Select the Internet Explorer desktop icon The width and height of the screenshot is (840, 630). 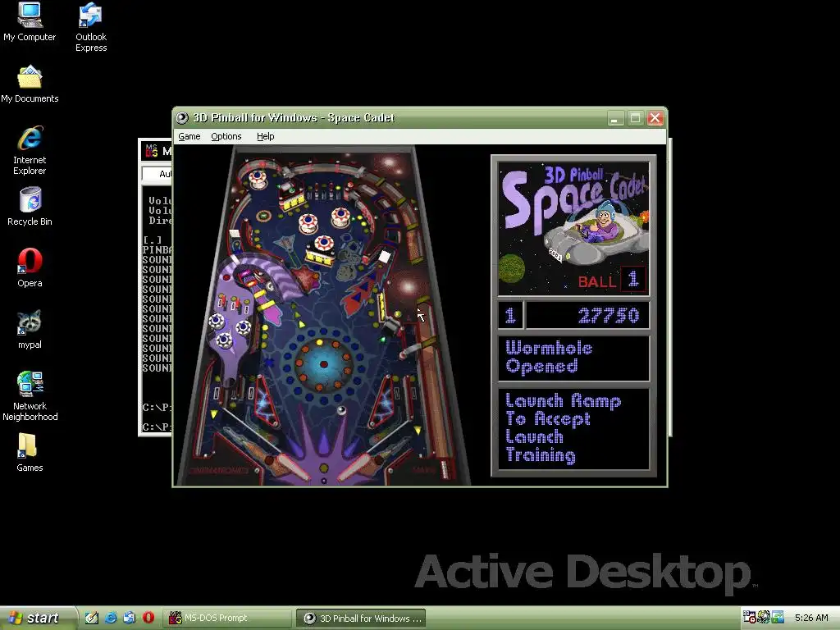(30, 151)
